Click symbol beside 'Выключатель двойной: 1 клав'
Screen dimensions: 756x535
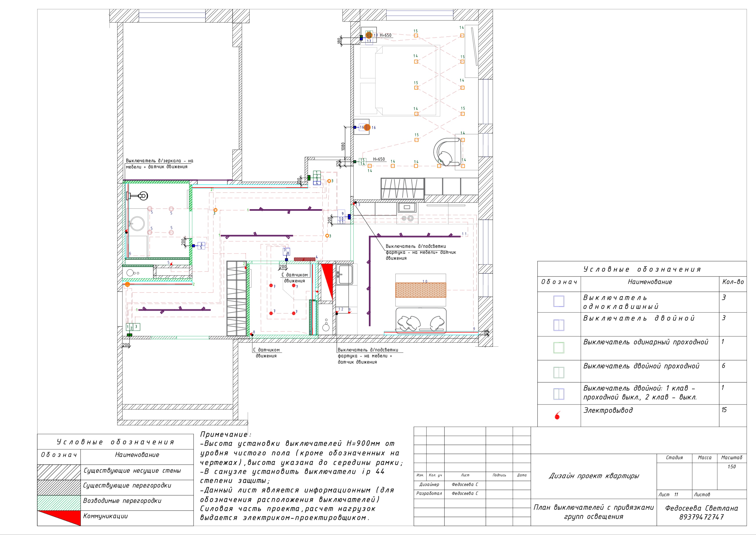coord(559,394)
